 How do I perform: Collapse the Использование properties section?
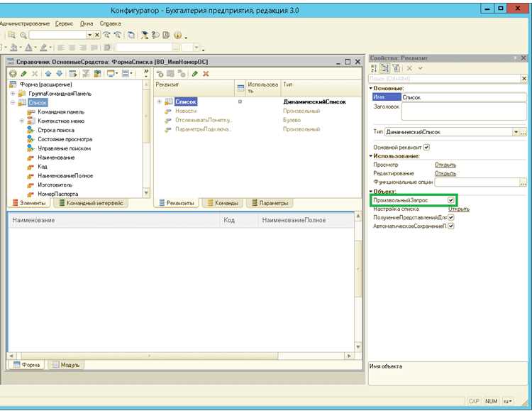(371, 156)
